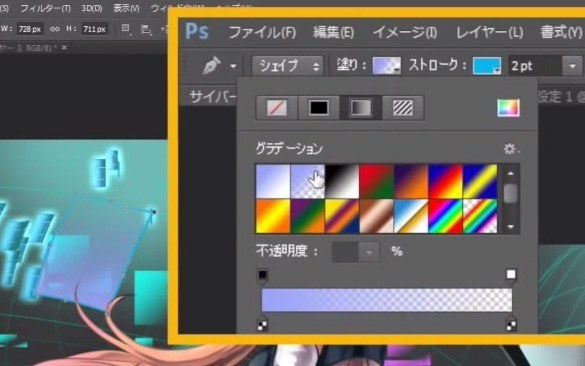Click the ストローク stroke color swatch

point(487,66)
